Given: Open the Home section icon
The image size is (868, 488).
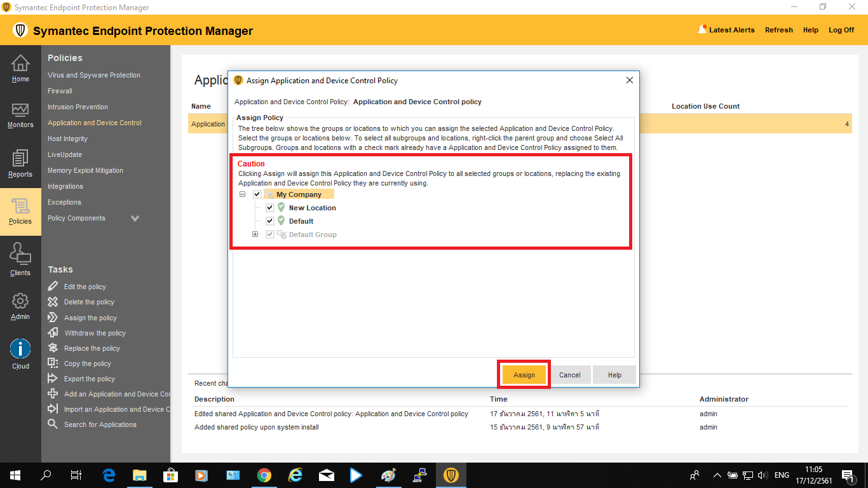Looking at the screenshot, I should click(20, 64).
